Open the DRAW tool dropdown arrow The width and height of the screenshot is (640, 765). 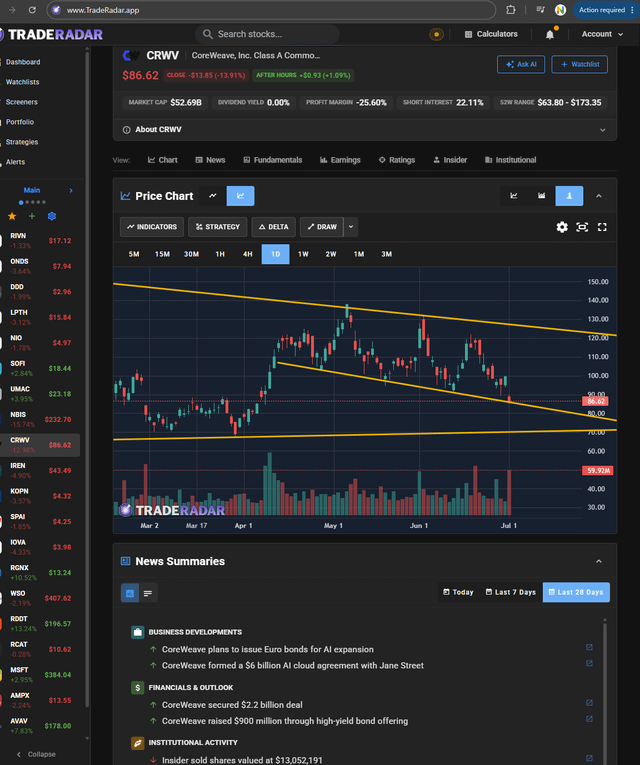(351, 227)
